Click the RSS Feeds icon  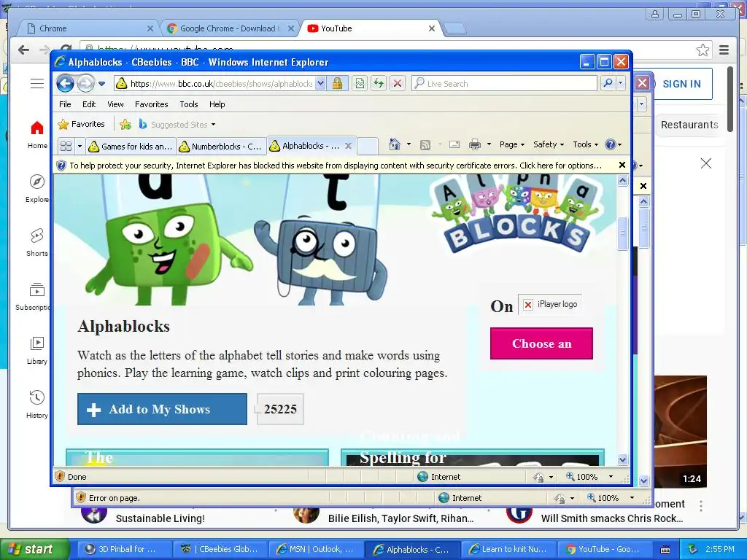(425, 145)
